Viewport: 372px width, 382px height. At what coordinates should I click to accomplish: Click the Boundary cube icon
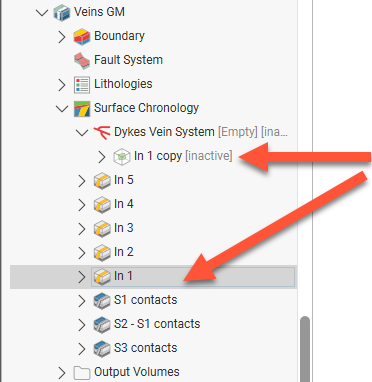click(x=82, y=36)
